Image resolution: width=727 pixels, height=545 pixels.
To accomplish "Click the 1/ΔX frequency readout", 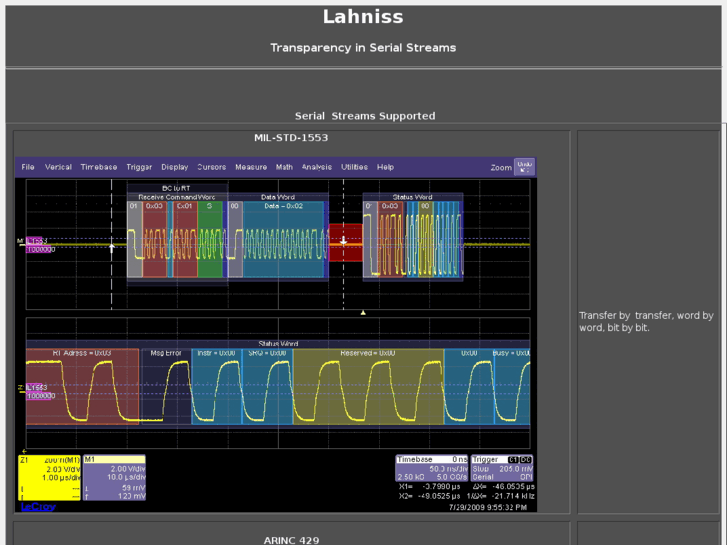I will [x=501, y=496].
